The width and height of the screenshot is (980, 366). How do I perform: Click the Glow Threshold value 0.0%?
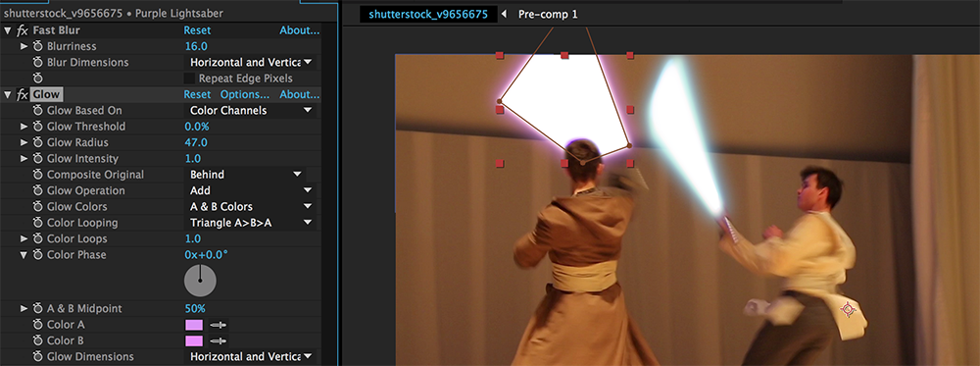[x=197, y=127]
